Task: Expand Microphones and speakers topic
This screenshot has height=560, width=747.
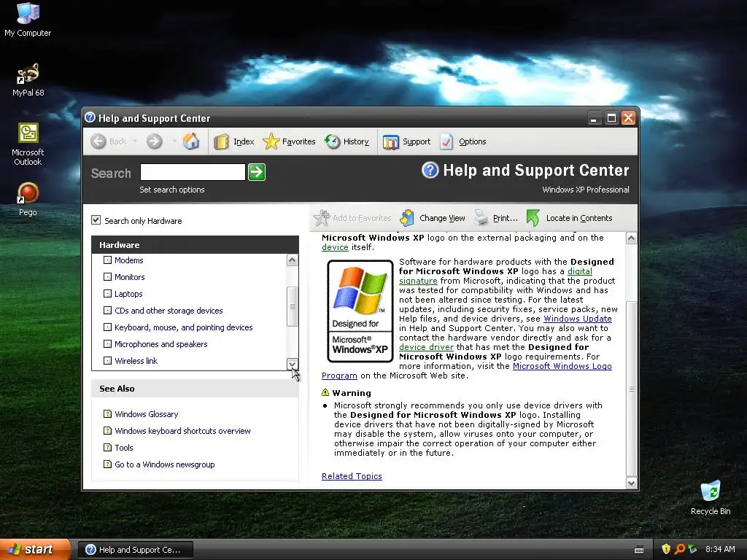Action: tap(108, 344)
